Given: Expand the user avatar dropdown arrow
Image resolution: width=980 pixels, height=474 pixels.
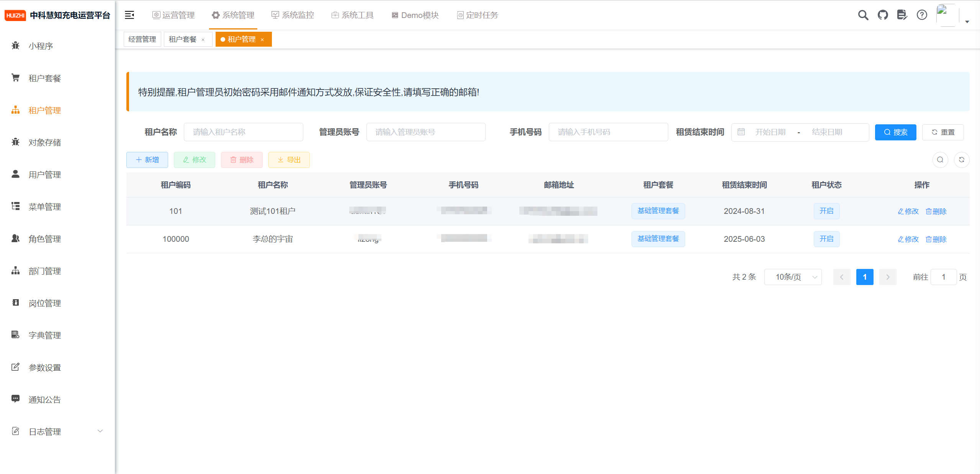Looking at the screenshot, I should coord(967,22).
